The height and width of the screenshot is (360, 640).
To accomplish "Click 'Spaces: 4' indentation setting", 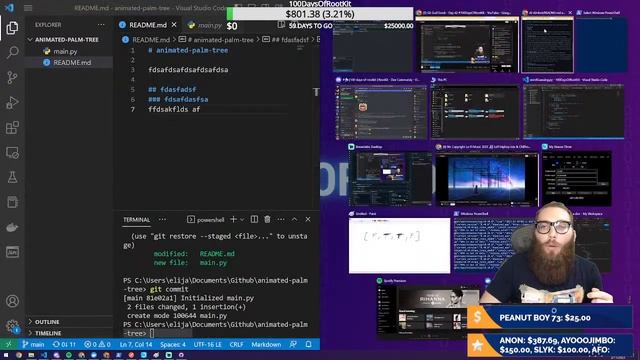I will tap(173, 344).
